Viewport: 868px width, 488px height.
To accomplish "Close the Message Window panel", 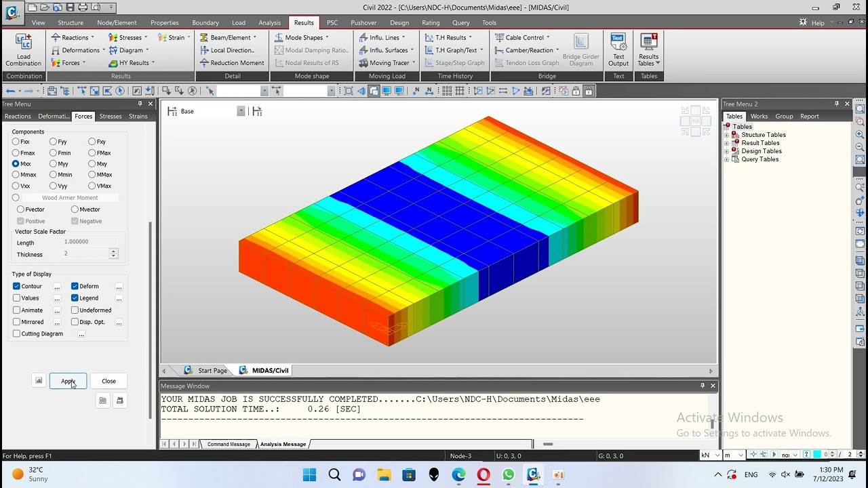I will tap(713, 386).
